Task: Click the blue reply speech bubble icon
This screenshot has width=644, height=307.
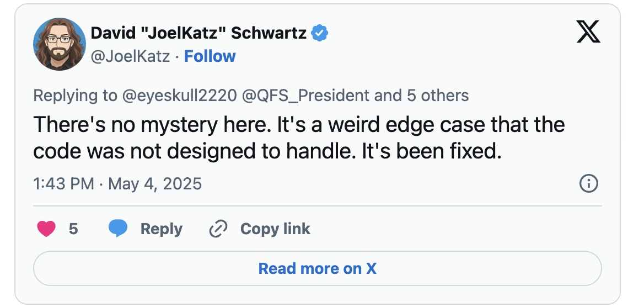Action: [x=118, y=229]
